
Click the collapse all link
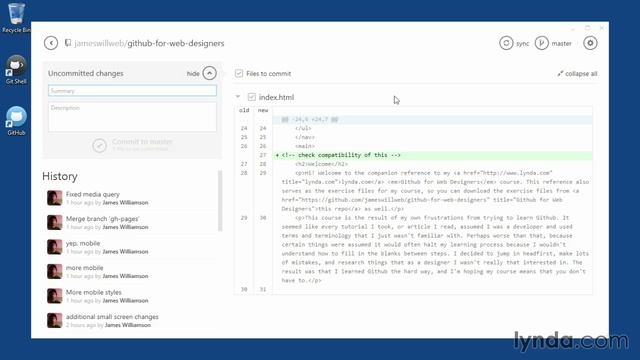[577, 73]
